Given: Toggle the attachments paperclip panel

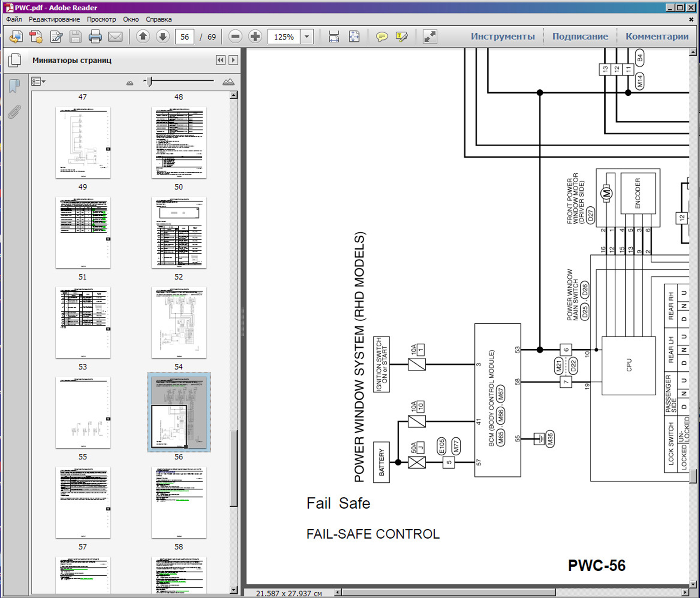Looking at the screenshot, I should pyautogui.click(x=14, y=112).
